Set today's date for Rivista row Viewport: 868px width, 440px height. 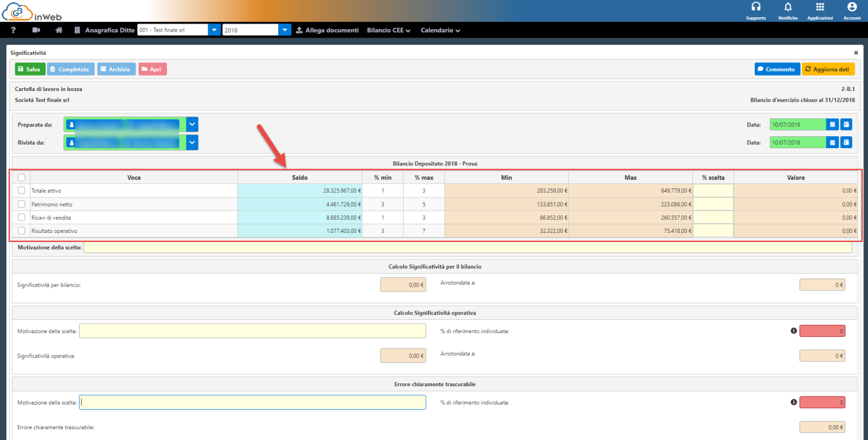[846, 142]
